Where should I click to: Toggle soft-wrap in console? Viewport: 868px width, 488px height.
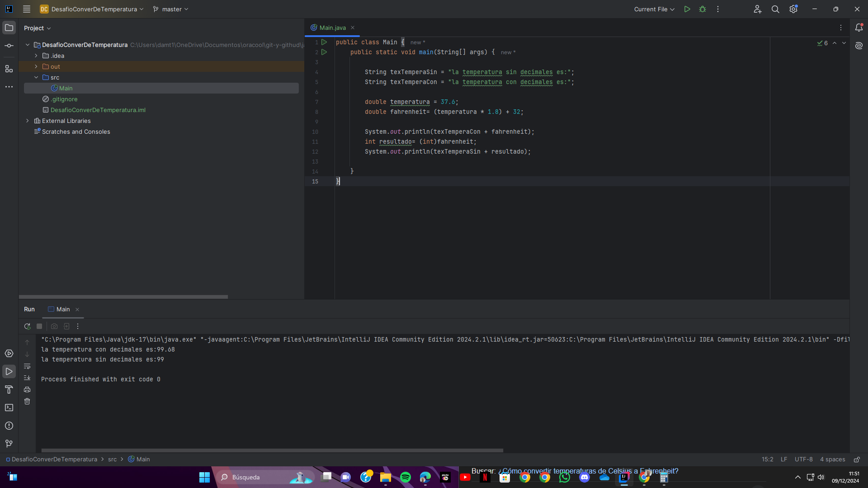pyautogui.click(x=27, y=366)
